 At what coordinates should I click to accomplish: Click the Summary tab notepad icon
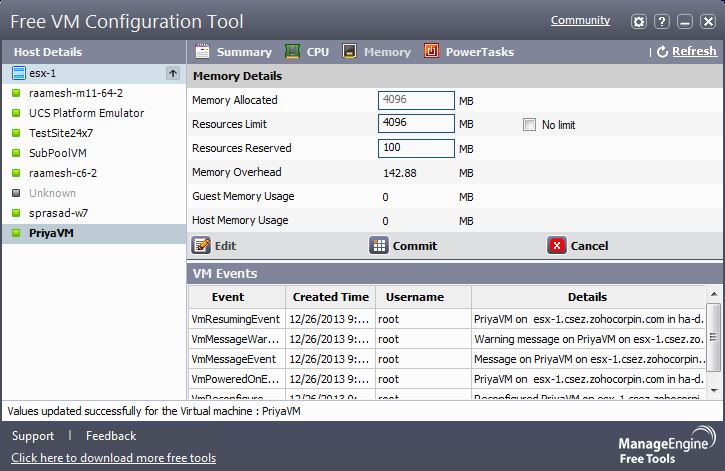202,51
